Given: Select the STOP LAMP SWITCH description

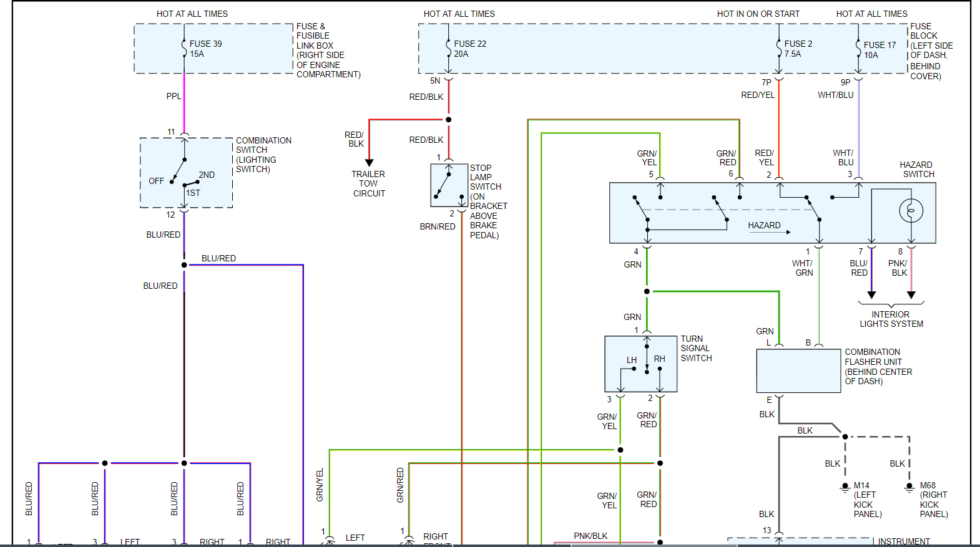Looking at the screenshot, I should [489, 201].
